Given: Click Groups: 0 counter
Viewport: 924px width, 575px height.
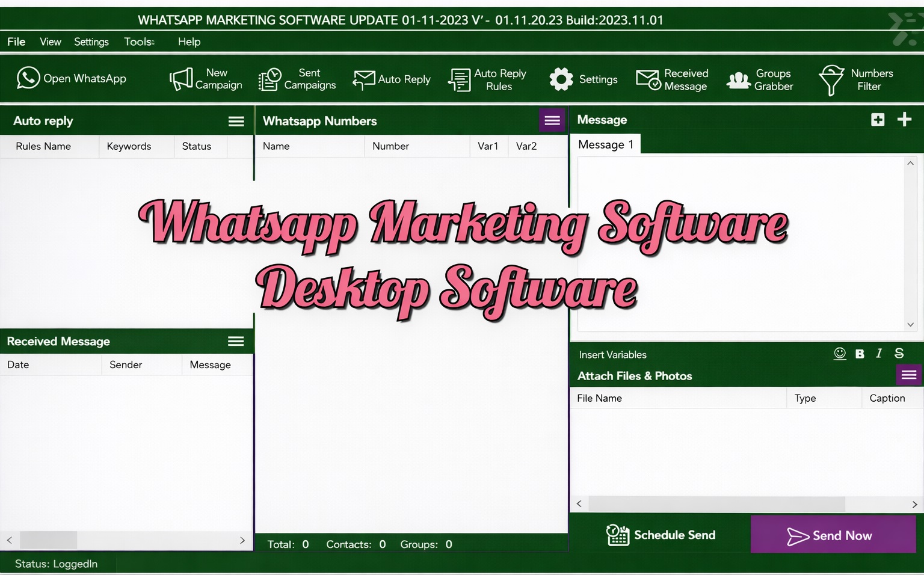Looking at the screenshot, I should [427, 544].
